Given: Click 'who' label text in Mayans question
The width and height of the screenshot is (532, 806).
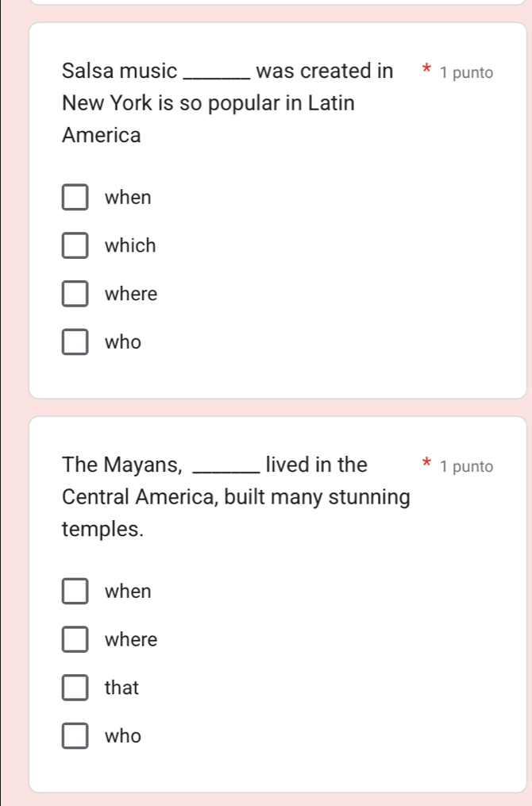Looking at the screenshot, I should click(123, 737).
